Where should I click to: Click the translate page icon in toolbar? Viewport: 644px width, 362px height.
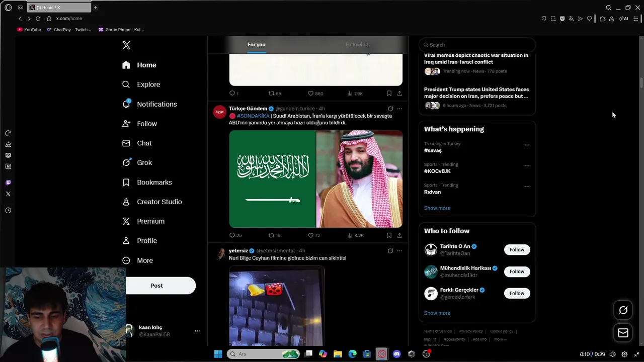click(571, 19)
